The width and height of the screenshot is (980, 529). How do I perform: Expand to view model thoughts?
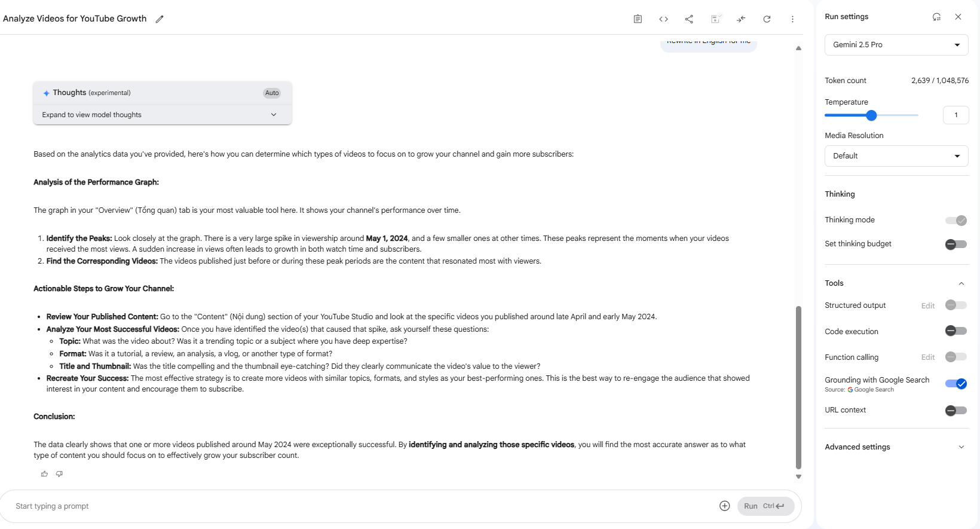163,115
